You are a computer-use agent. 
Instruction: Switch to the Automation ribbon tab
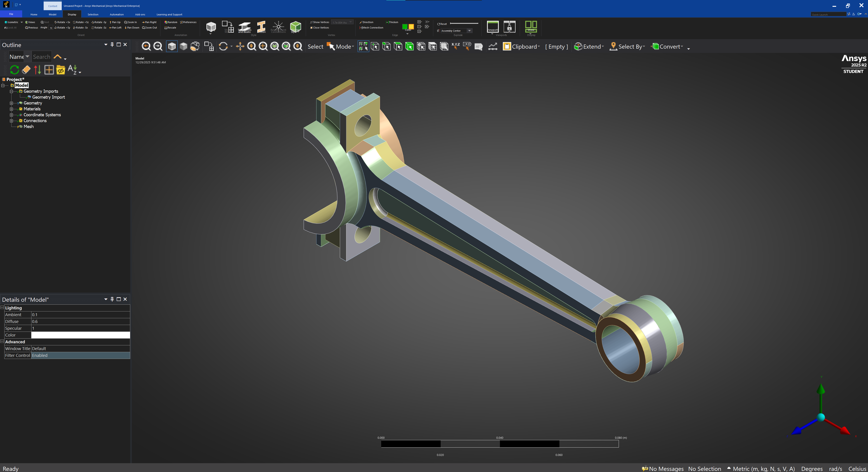117,14
